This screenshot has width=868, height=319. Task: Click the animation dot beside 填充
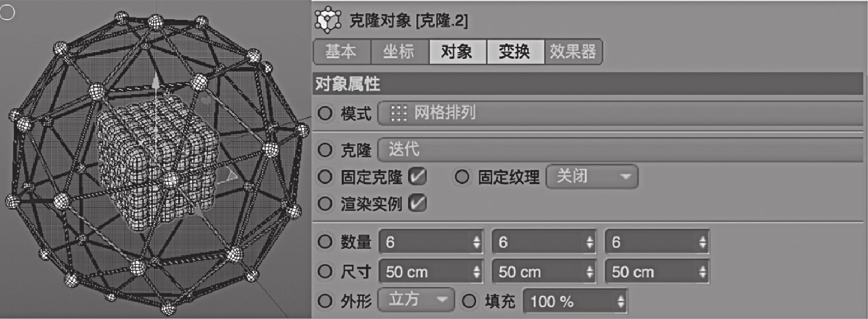(469, 300)
